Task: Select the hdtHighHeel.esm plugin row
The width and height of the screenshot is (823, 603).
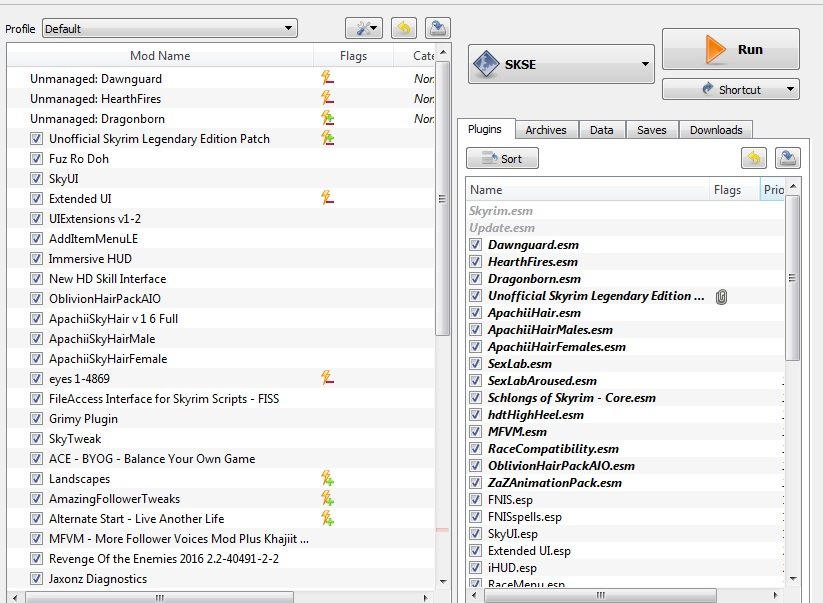Action: pyautogui.click(x=626, y=415)
